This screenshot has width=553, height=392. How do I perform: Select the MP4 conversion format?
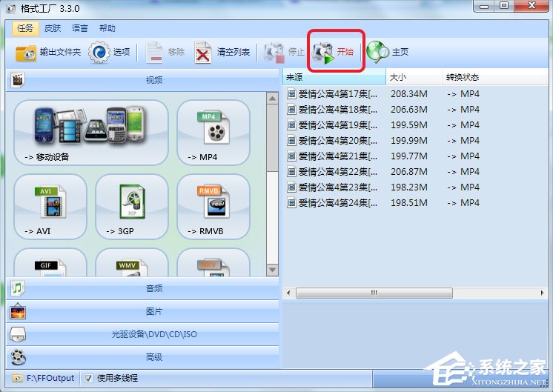213,132
